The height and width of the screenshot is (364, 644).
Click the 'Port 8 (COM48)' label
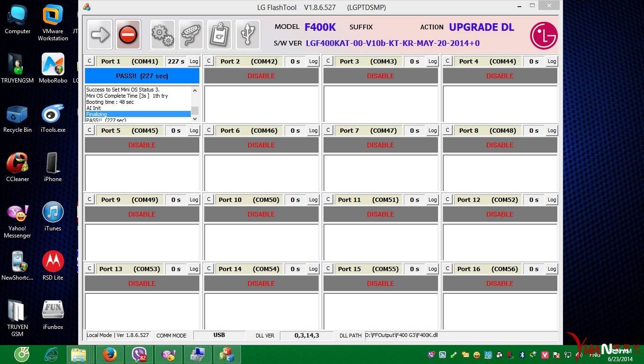488,130
